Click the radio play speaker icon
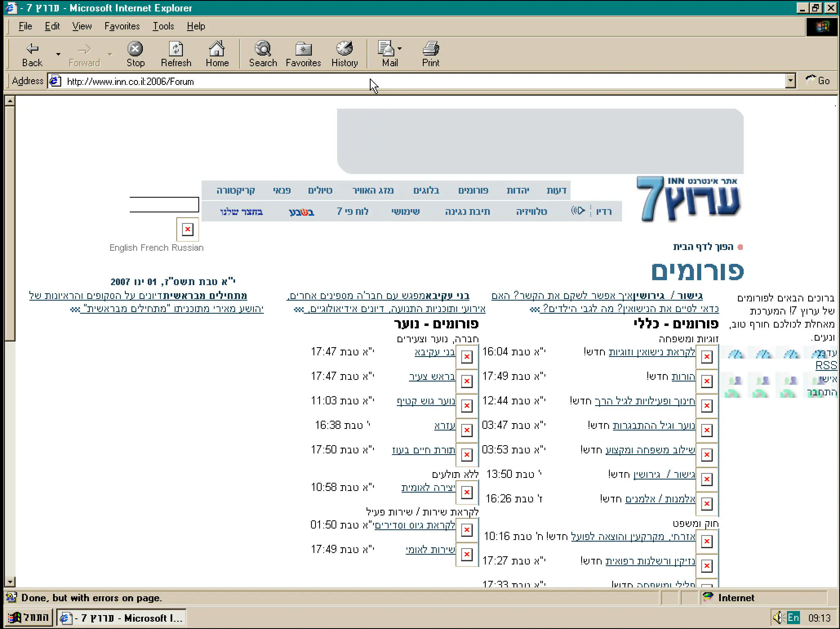 (578, 211)
